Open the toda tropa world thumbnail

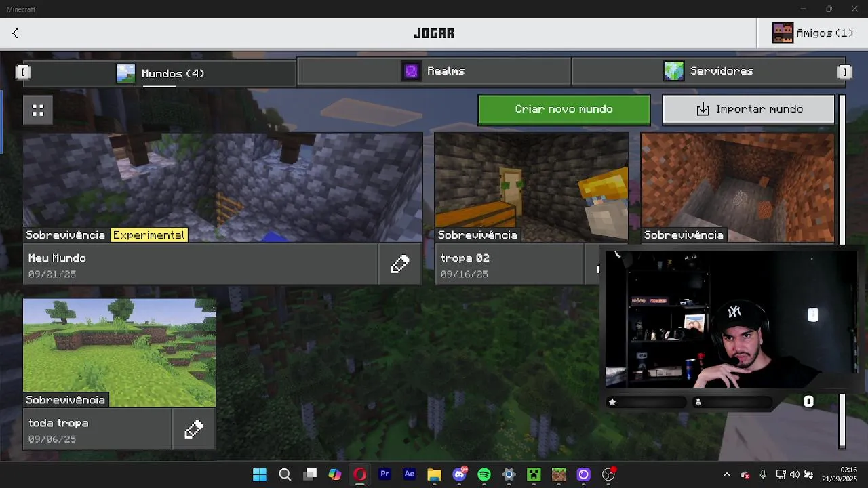pyautogui.click(x=119, y=352)
